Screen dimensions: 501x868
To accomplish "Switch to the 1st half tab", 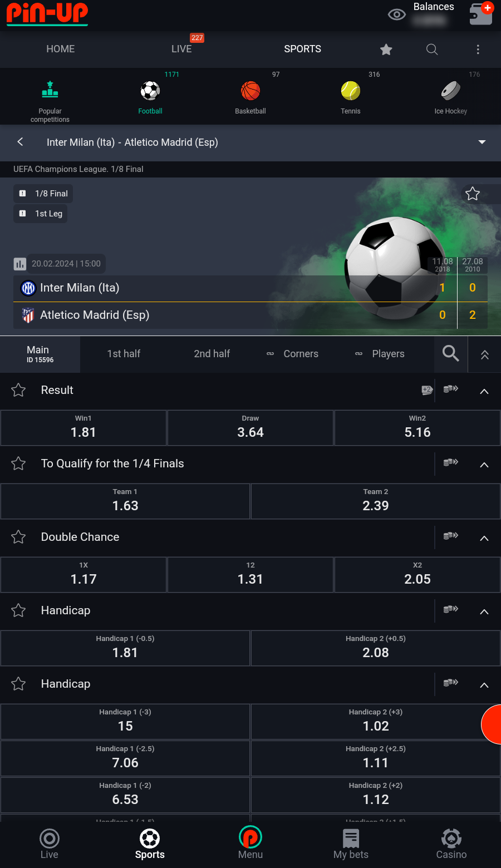I will click(124, 354).
